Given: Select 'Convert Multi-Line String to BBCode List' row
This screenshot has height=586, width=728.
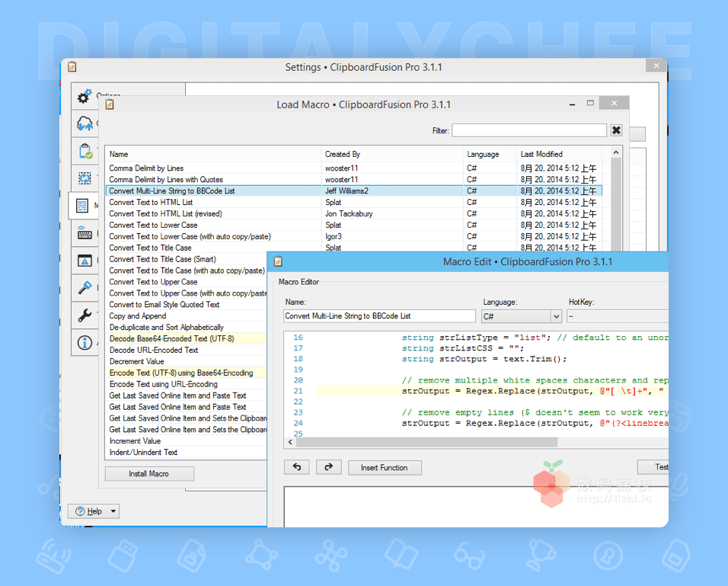Looking at the screenshot, I should pyautogui.click(x=354, y=191).
